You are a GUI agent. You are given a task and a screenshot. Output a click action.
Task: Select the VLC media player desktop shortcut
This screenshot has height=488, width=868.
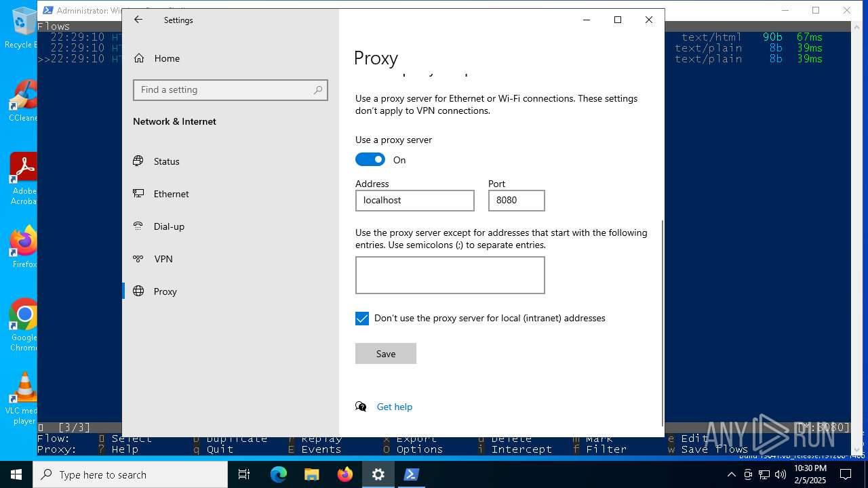pos(24,399)
